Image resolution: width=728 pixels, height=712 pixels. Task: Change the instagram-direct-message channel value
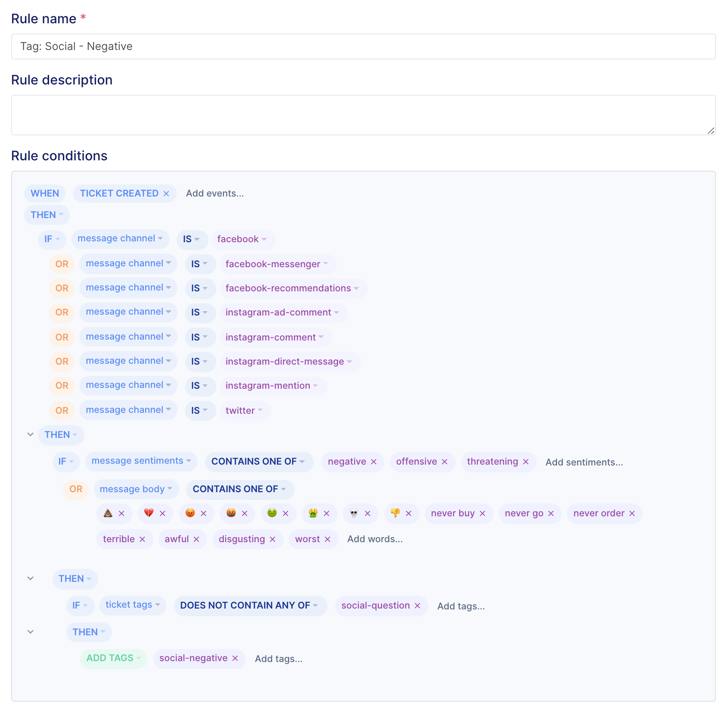tap(289, 361)
